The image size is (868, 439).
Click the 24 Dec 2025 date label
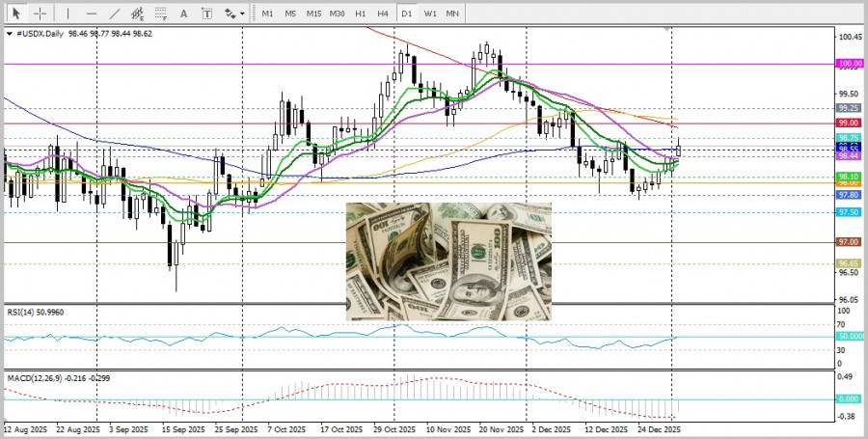659,429
